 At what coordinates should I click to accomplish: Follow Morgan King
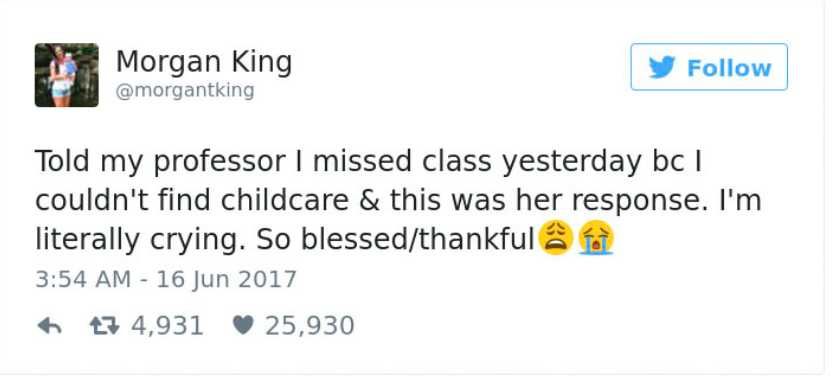pyautogui.click(x=709, y=67)
